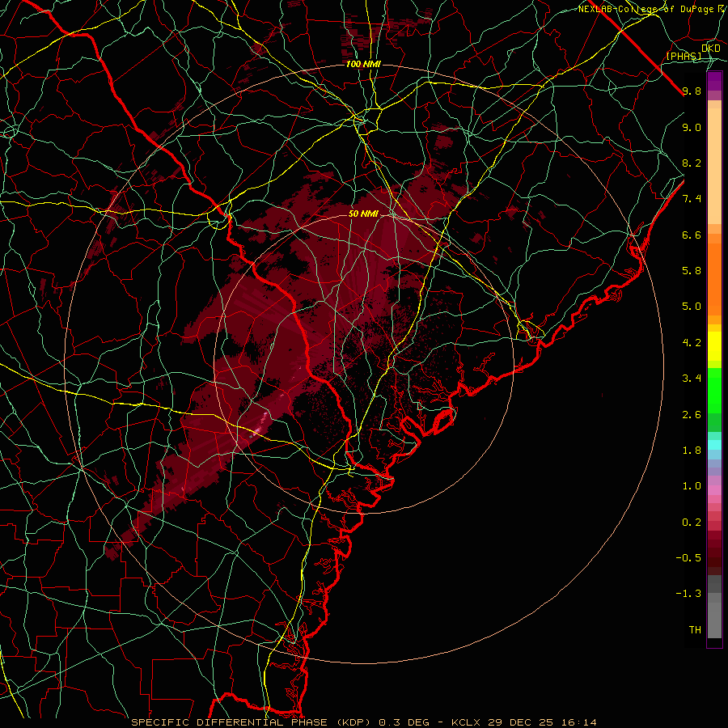The width and height of the screenshot is (728, 728).
Task: Click the -1.3 scale value
Action: pos(688,594)
